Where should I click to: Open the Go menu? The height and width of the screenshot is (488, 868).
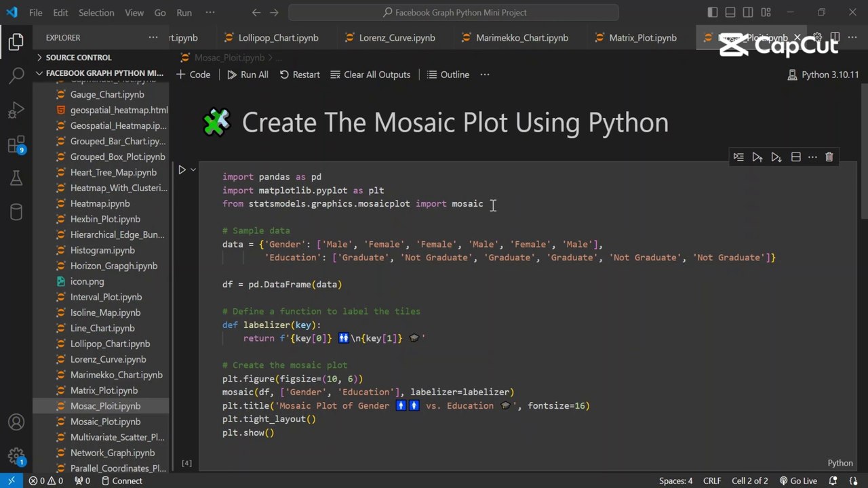(160, 12)
